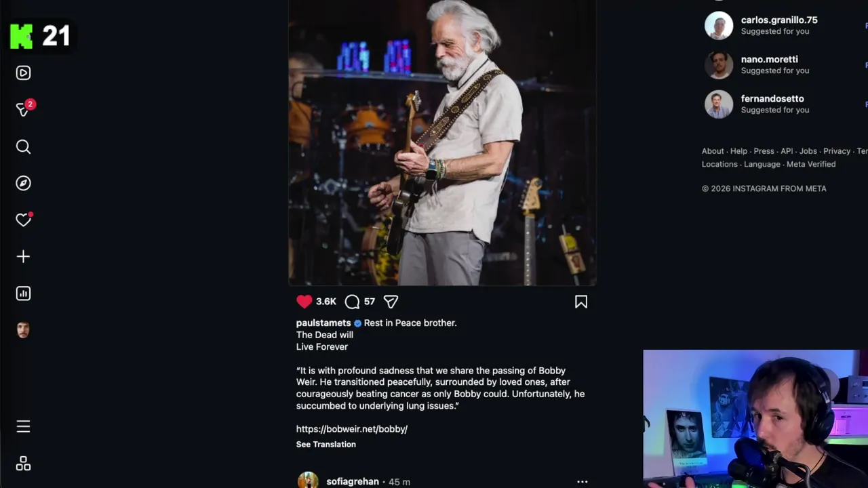
Task: Open suggested user nano.moretti's profile
Action: (769, 60)
